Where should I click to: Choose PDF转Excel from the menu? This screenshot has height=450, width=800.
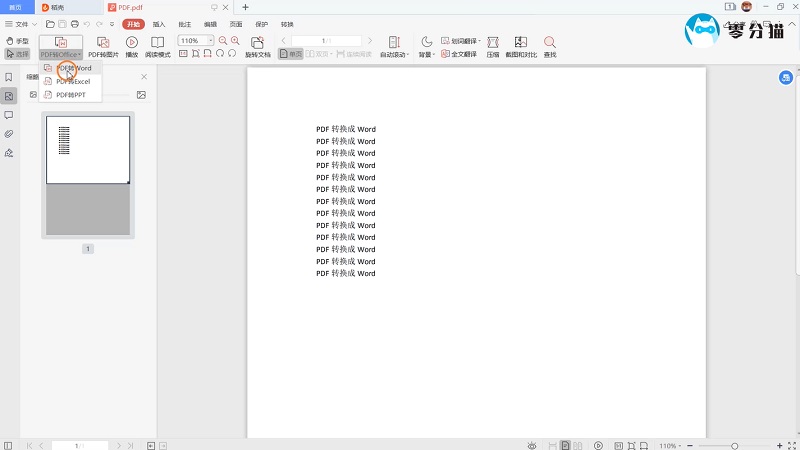tap(70, 81)
